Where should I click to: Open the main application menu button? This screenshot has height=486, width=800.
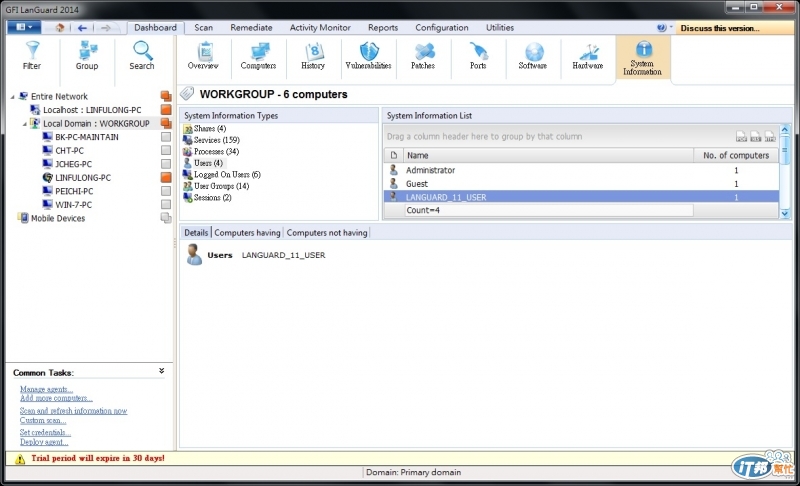coord(23,27)
